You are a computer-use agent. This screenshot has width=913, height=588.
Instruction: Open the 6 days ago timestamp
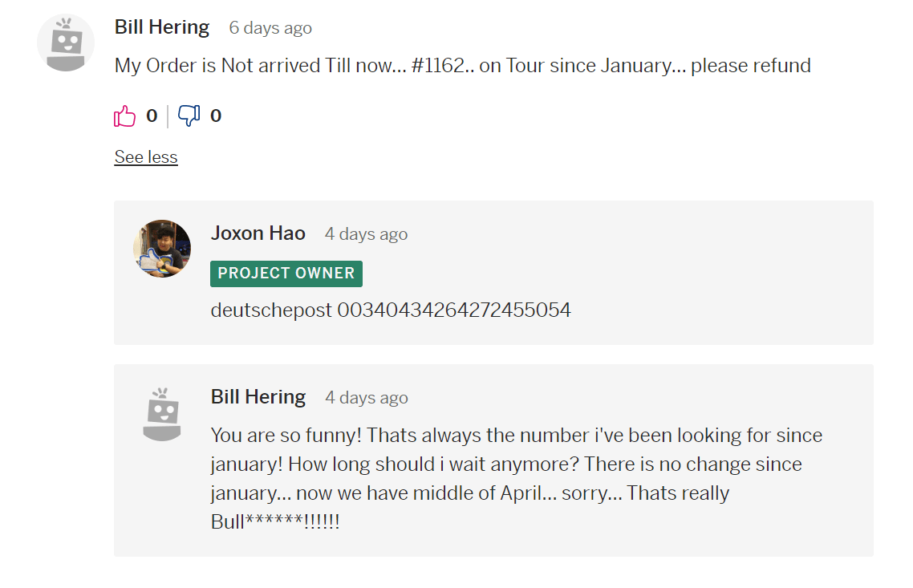[x=270, y=27]
